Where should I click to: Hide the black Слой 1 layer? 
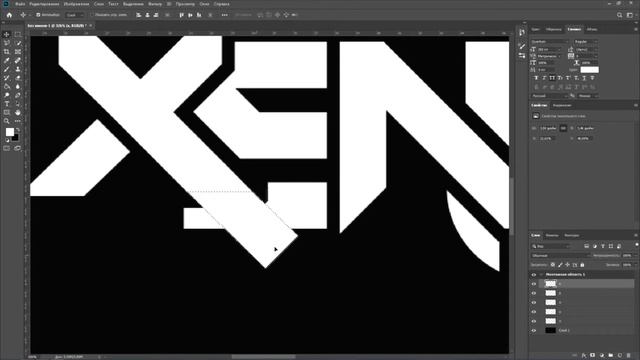pyautogui.click(x=534, y=331)
